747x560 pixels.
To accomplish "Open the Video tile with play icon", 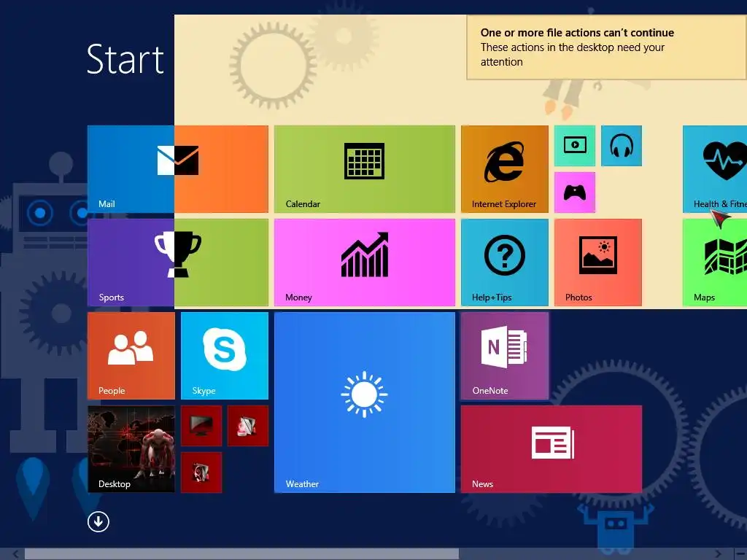I will point(575,146).
